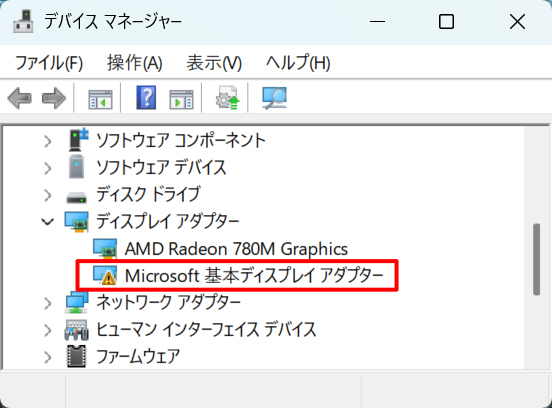The width and height of the screenshot is (552, 408).
Task: Open the 表示(V) menu
Action: pyautogui.click(x=214, y=63)
